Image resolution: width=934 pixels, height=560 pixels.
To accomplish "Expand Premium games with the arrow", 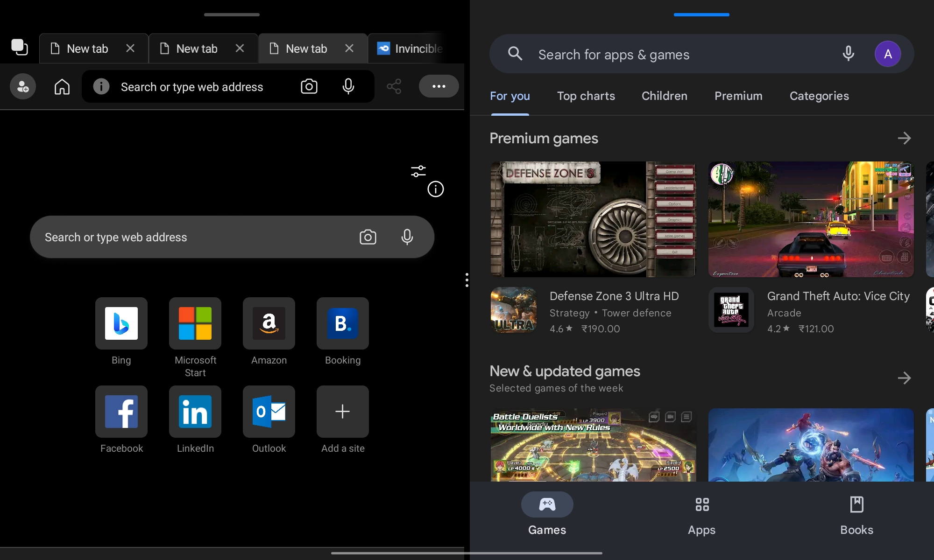I will point(904,138).
